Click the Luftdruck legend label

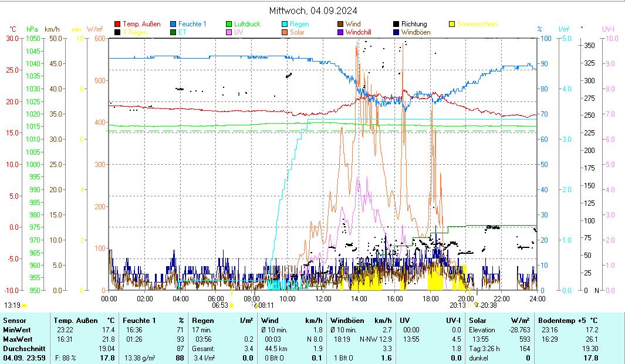247,24
